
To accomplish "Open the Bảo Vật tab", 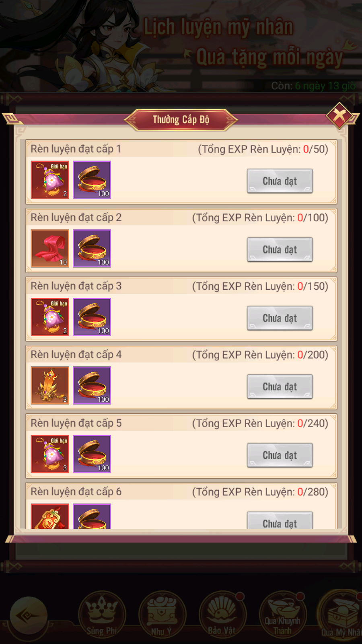I will pyautogui.click(x=222, y=615).
